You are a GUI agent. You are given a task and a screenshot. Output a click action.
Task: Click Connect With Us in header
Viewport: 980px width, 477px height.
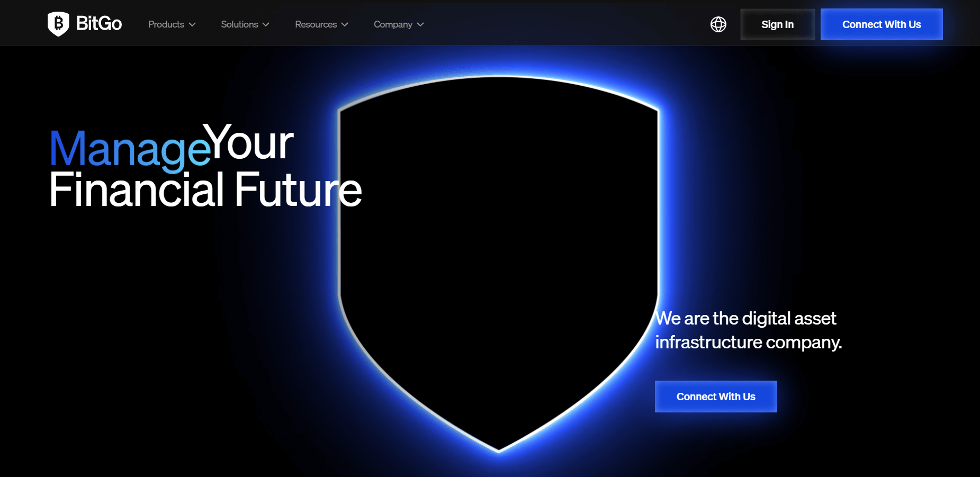click(x=881, y=24)
